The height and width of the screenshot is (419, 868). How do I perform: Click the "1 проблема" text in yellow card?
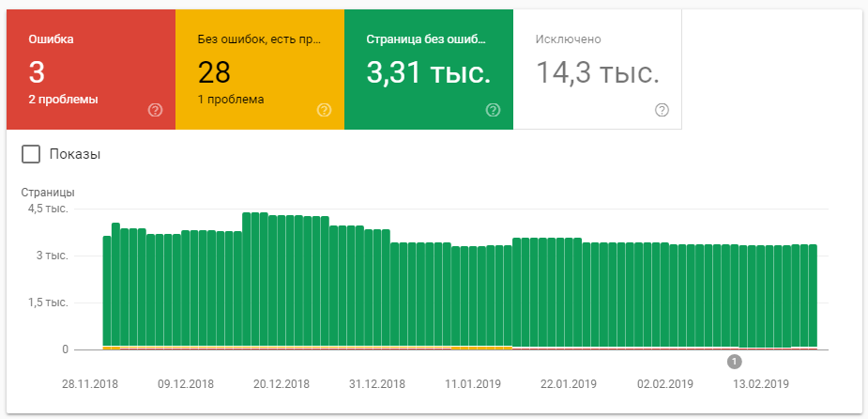pyautogui.click(x=231, y=99)
